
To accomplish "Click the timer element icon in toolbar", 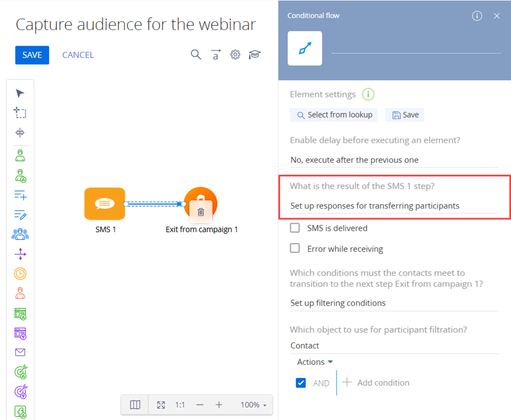I will pyautogui.click(x=20, y=273).
